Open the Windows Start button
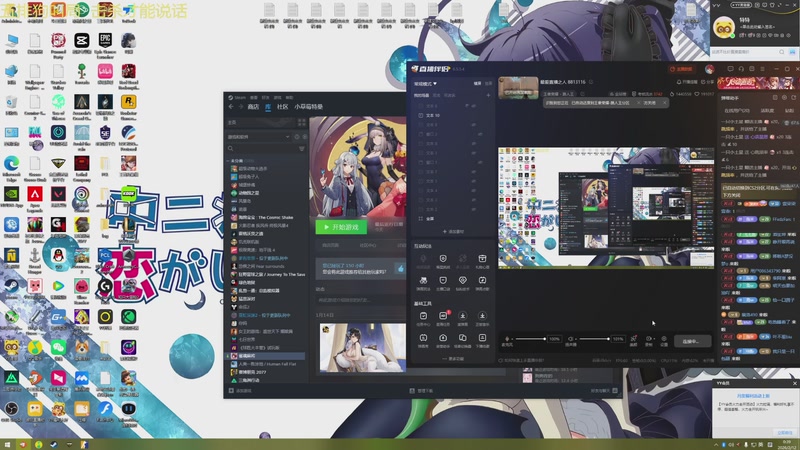 pos(7,444)
